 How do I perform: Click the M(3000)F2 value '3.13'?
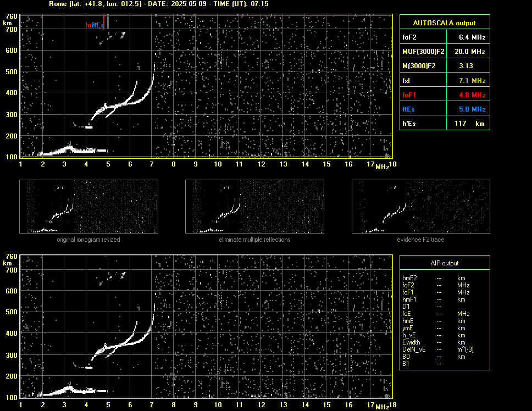coord(466,66)
